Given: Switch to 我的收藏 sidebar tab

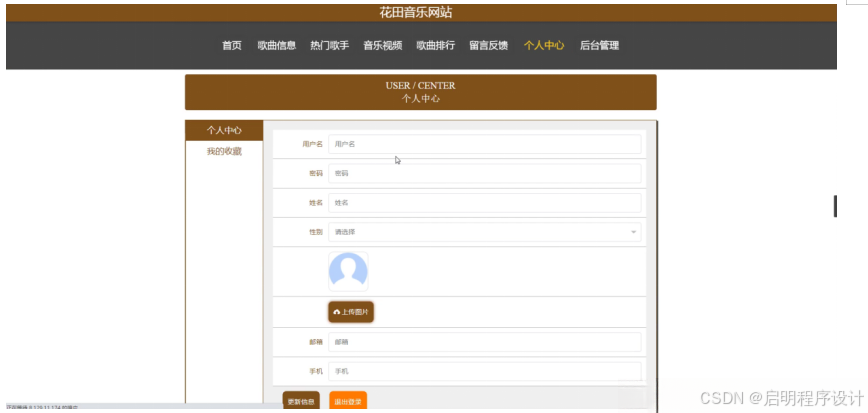Looking at the screenshot, I should 224,151.
